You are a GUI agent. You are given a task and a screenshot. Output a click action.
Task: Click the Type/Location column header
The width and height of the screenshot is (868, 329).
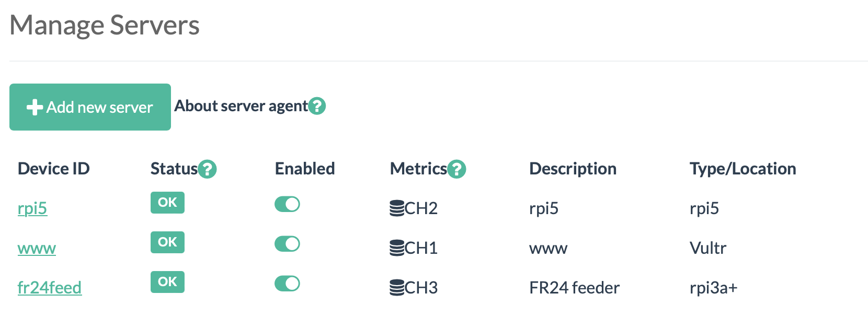pyautogui.click(x=743, y=168)
